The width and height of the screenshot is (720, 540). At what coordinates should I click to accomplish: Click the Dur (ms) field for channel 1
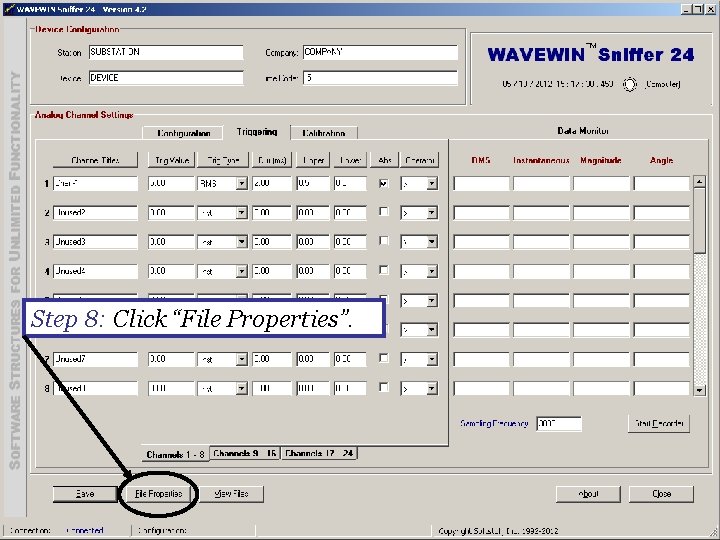[x=272, y=184]
